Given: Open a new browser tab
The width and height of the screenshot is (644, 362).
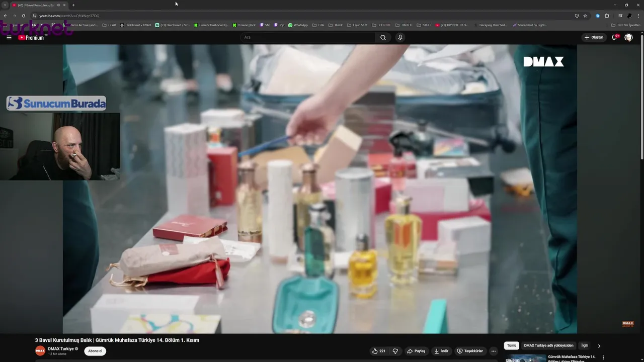Looking at the screenshot, I should tap(73, 5).
